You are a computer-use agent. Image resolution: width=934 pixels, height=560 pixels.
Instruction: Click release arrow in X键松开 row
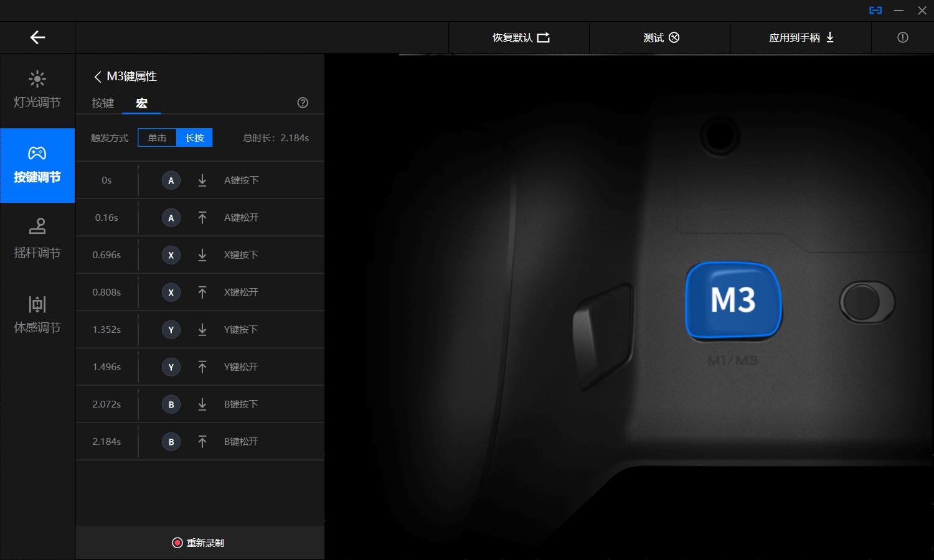202,292
